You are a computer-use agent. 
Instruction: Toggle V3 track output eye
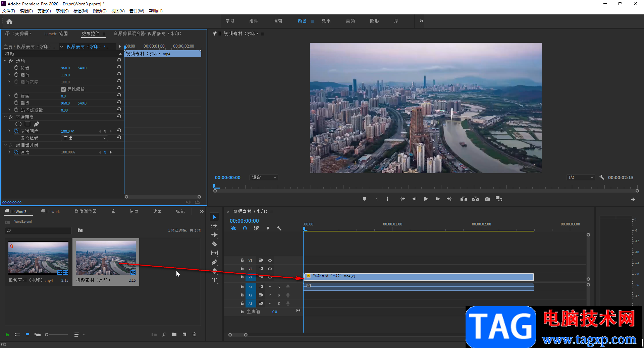pos(270,260)
